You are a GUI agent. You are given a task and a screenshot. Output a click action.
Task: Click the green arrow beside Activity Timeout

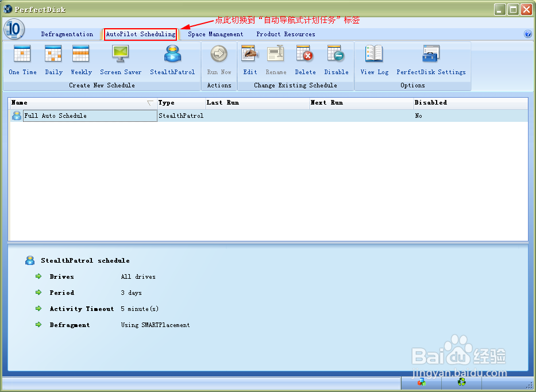38,308
